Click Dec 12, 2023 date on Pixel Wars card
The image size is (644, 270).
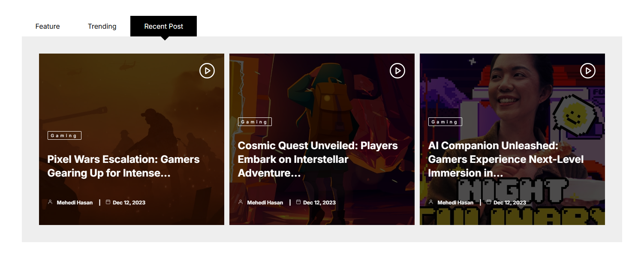(129, 203)
